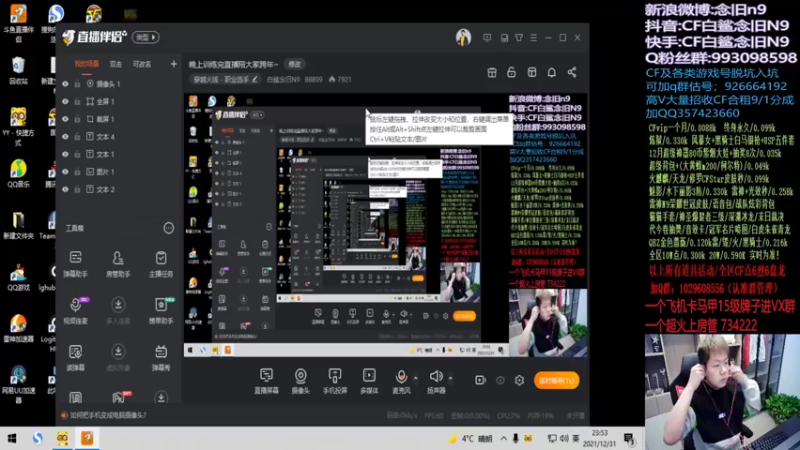Hide the 文本 2 source
This screenshot has height=450, width=800.
[65, 189]
